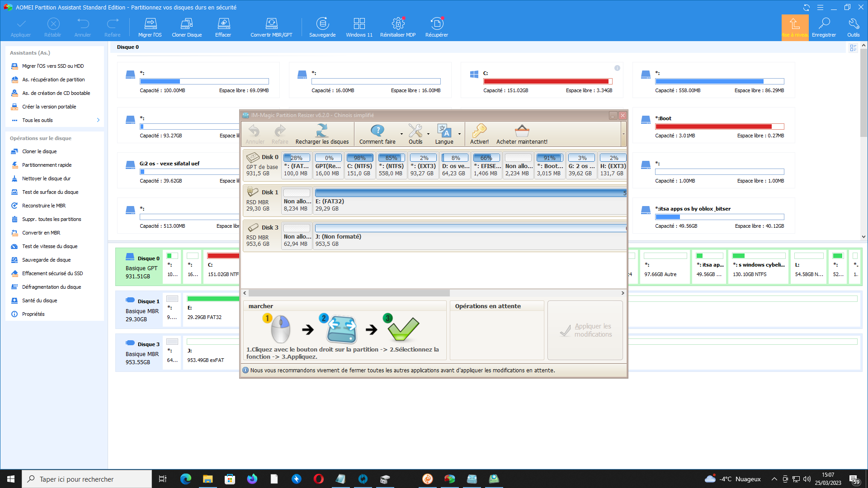Click right arrow of IM-Magic horizontal scrollbar
Image resolution: width=868 pixels, height=488 pixels.
[623, 293]
